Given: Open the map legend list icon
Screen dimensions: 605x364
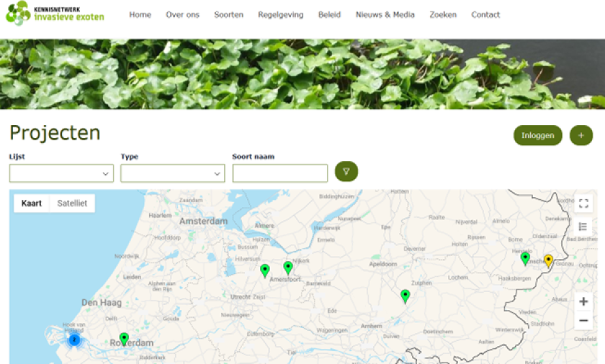Looking at the screenshot, I should 583,227.
